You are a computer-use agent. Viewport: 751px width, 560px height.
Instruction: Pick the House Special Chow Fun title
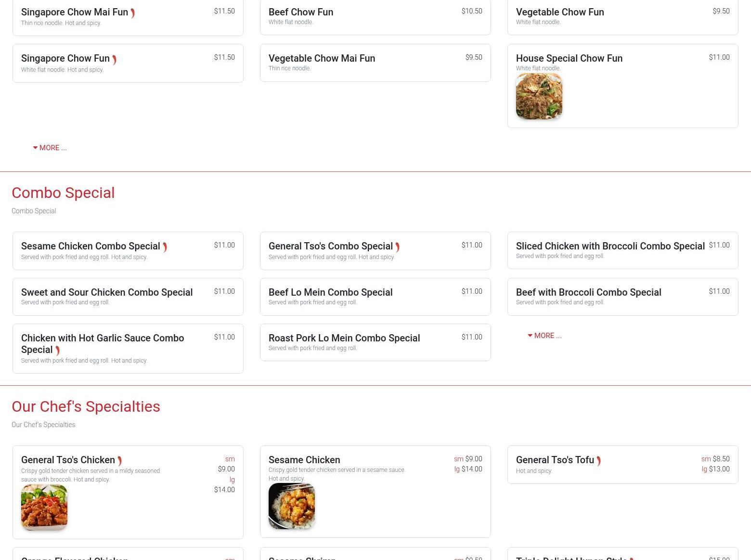[x=569, y=58]
